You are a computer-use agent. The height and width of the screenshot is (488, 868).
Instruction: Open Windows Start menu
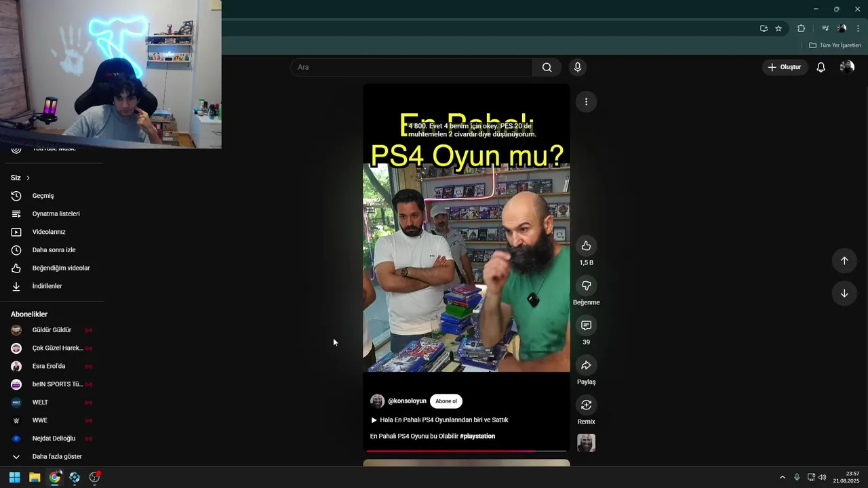(14, 477)
